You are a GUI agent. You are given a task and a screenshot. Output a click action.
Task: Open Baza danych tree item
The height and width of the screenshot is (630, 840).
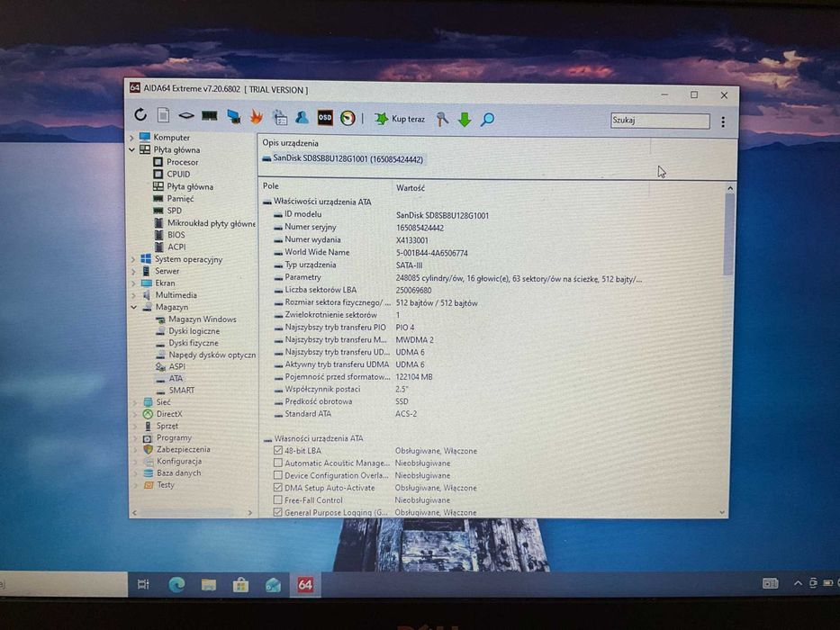(x=178, y=473)
